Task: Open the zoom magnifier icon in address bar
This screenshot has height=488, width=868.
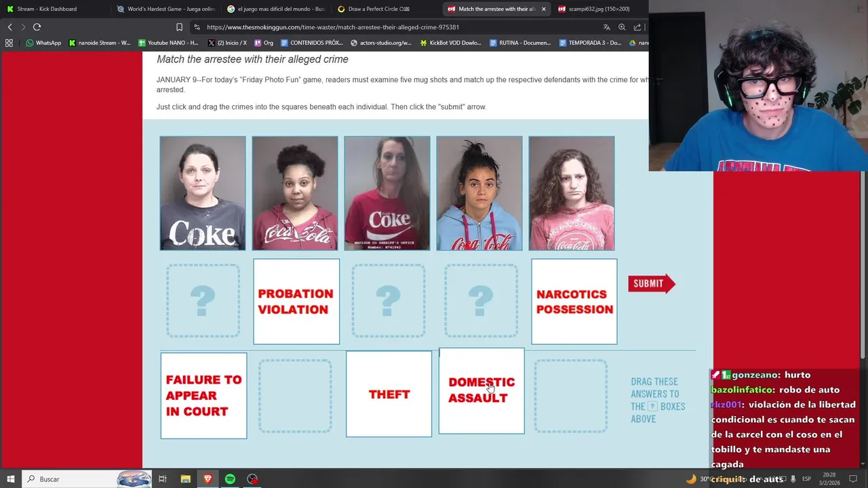Action: (x=622, y=27)
